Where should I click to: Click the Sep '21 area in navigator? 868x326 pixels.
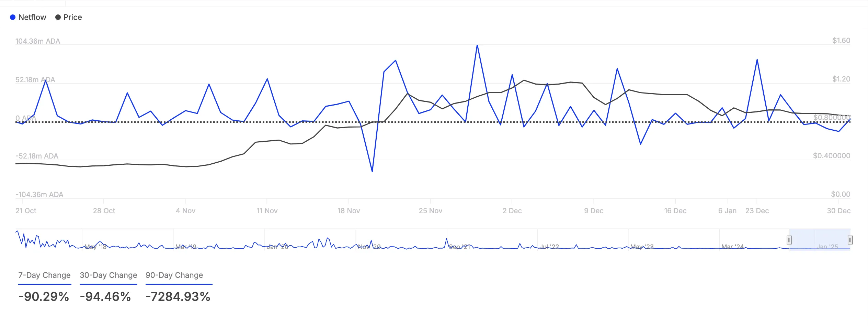pyautogui.click(x=460, y=247)
